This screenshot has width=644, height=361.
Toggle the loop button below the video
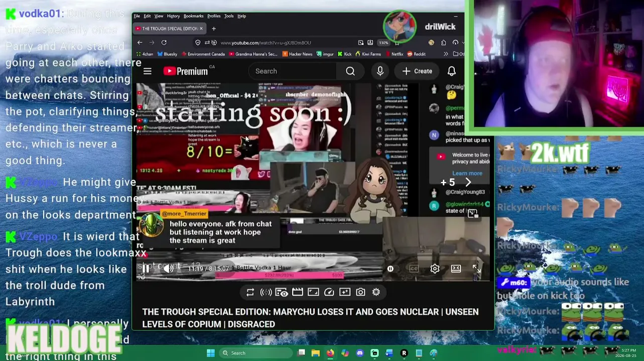pos(250,292)
